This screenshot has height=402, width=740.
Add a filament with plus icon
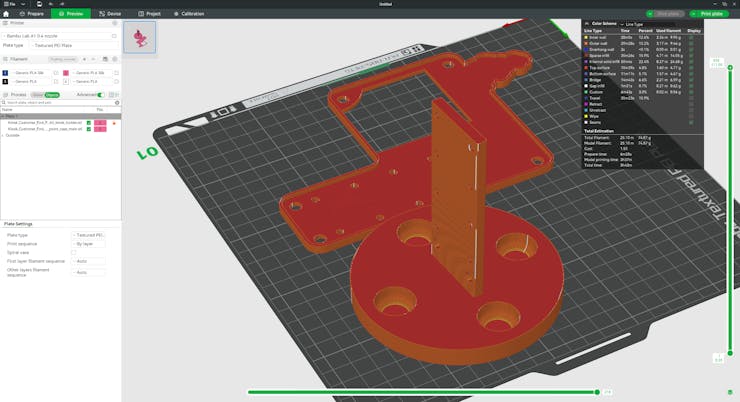click(84, 59)
